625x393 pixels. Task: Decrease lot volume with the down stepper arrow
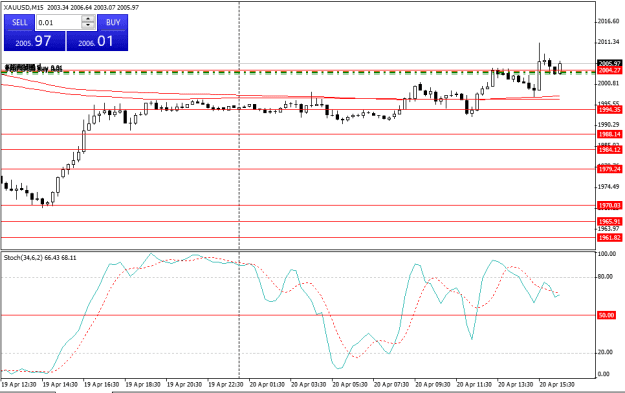[88, 26]
